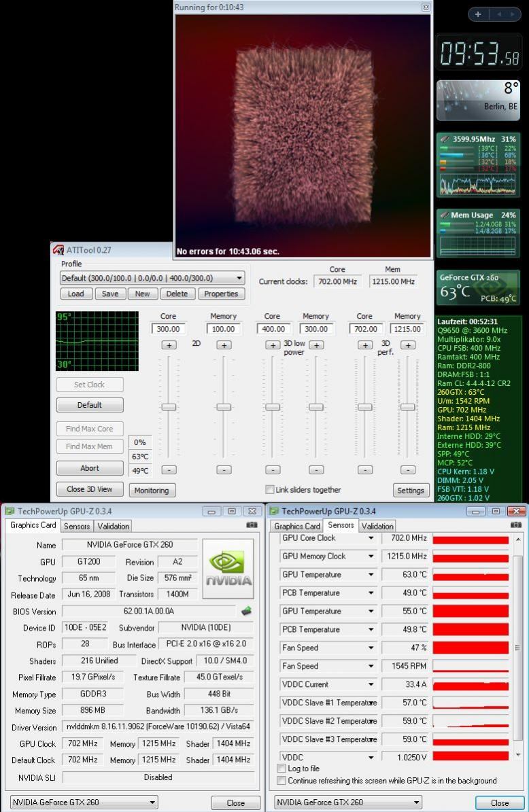Open the Berlin weather gadget
529x812 pixels.
pyautogui.click(x=478, y=101)
